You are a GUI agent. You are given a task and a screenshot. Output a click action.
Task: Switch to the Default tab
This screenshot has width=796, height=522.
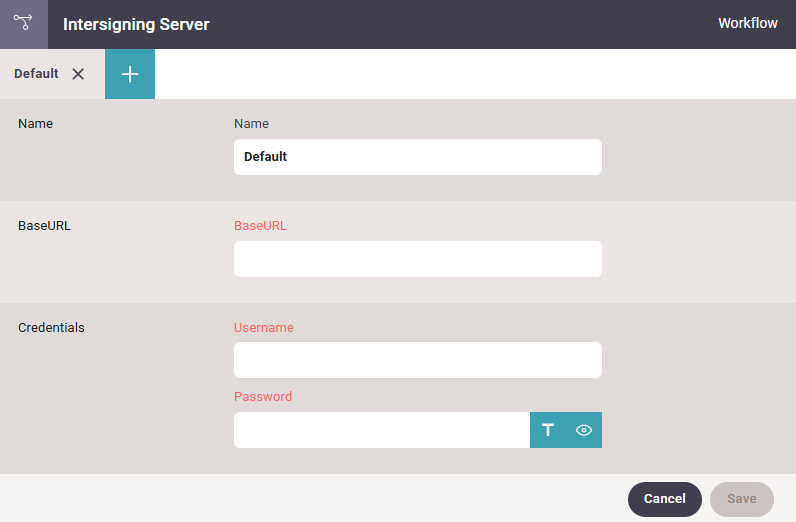tap(36, 74)
